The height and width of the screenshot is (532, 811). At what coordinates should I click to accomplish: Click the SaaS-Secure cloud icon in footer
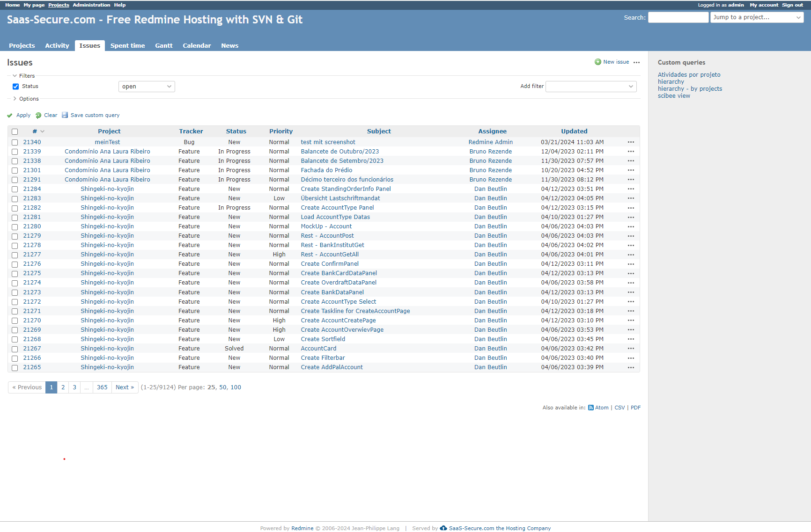(x=443, y=528)
